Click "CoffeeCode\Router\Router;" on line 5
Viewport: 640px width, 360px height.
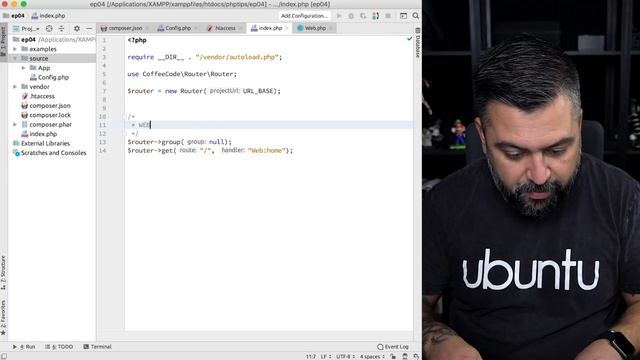(x=189, y=74)
